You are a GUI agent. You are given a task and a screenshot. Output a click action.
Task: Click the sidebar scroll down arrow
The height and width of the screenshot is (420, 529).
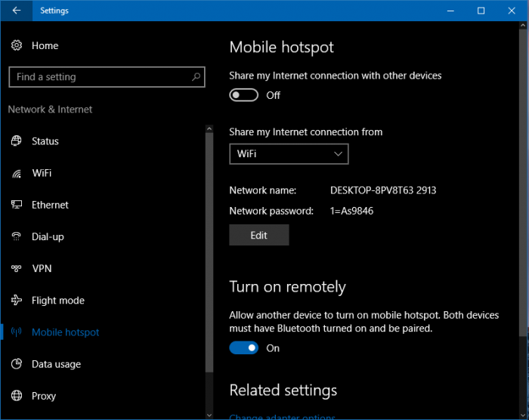(209, 415)
